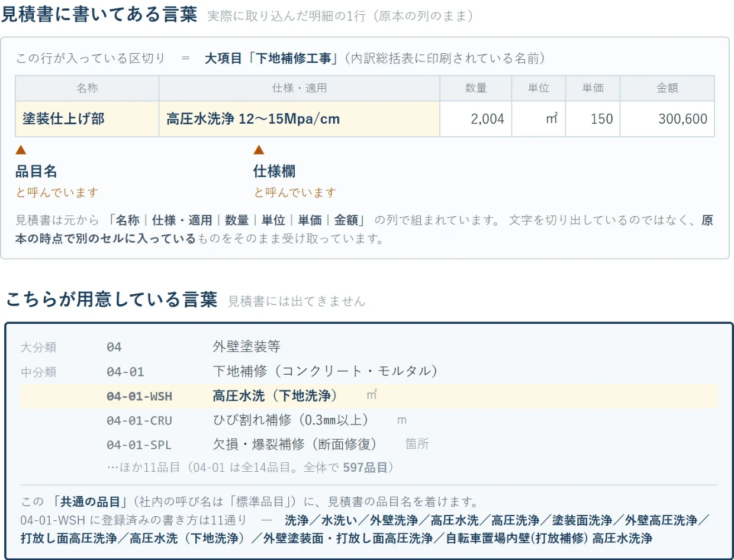This screenshot has height=560, width=734.
Task: Click the 金額 column header
Action: 667,88
